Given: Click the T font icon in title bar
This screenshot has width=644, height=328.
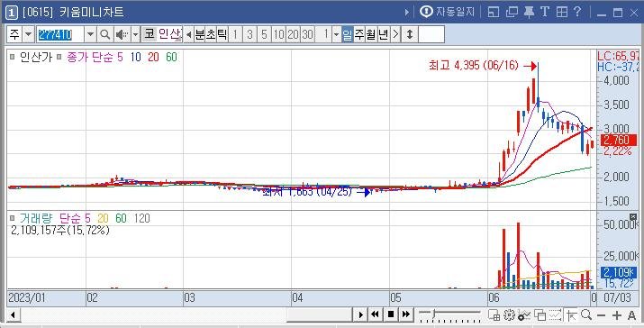Looking at the screenshot, I should click(x=545, y=12).
